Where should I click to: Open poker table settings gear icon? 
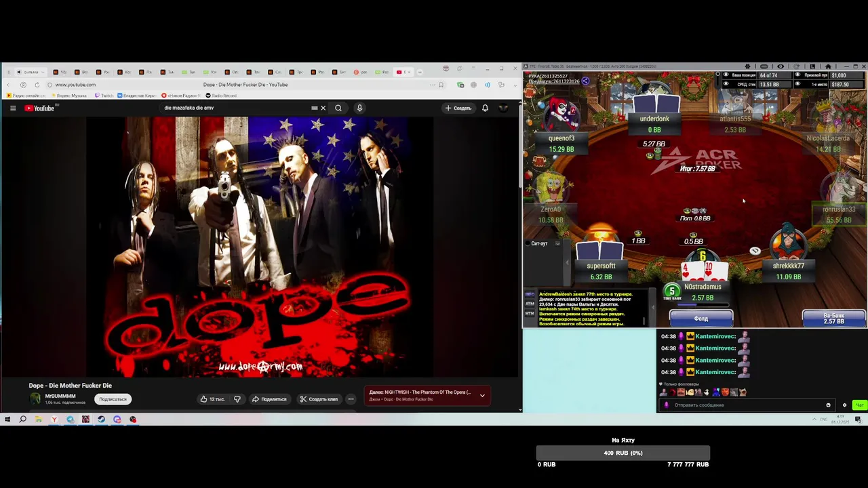pos(747,66)
